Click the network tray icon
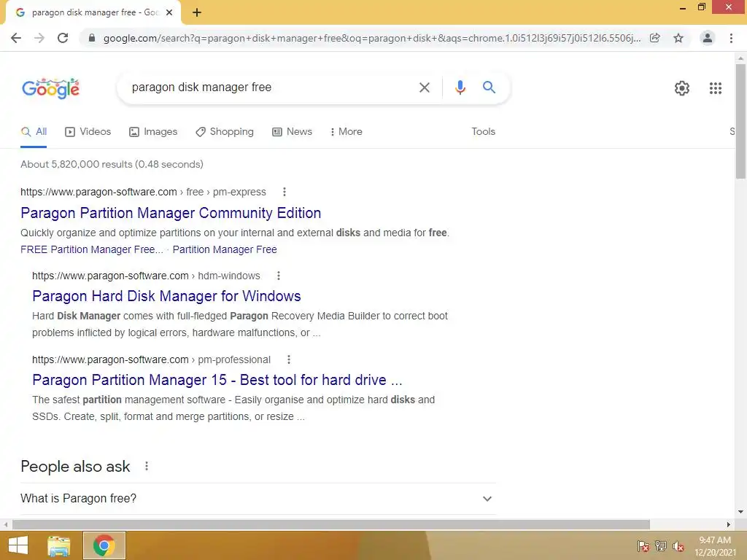This screenshot has height=560, width=747. (x=661, y=546)
